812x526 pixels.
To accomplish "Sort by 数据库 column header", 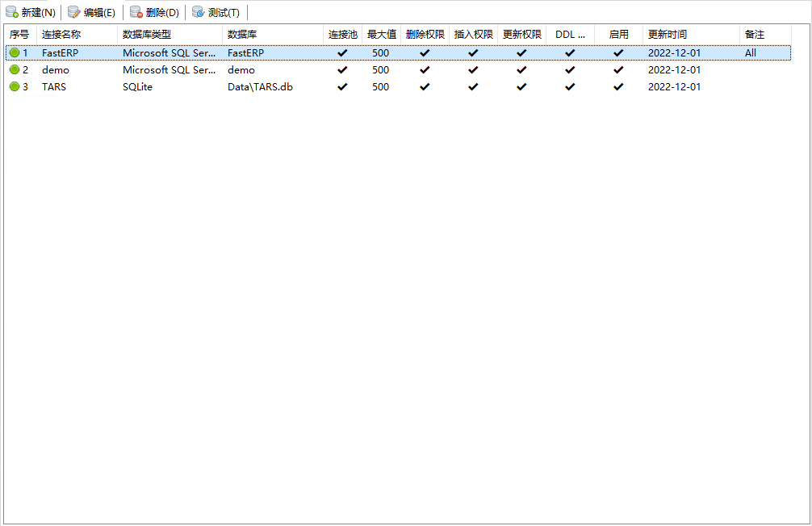I will point(273,35).
